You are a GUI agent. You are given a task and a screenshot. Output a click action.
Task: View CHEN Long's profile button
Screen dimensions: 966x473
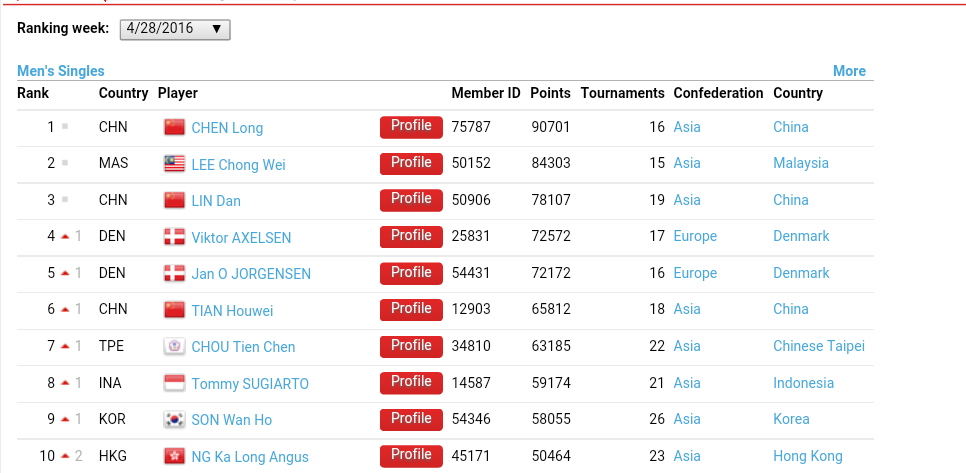point(411,127)
